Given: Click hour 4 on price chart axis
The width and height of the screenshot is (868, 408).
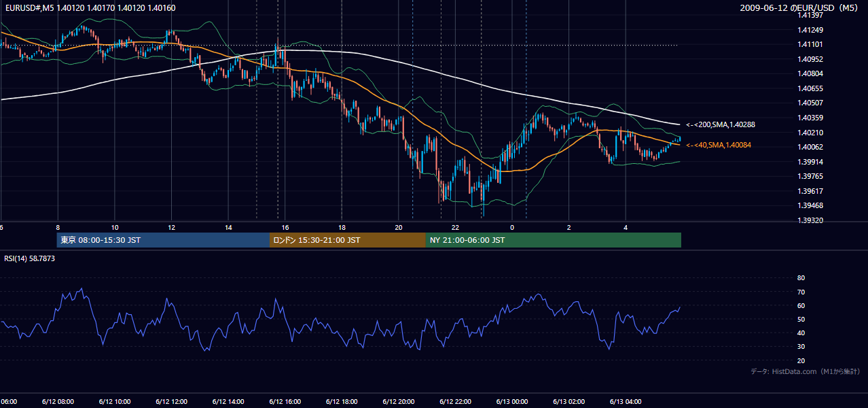Looking at the screenshot, I should tap(626, 227).
